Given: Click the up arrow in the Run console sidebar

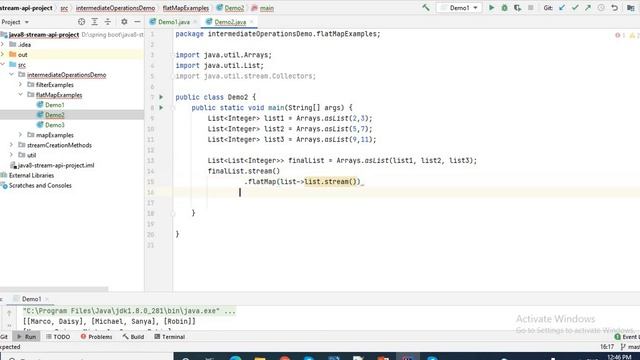Looking at the screenshot, I should [9, 313].
